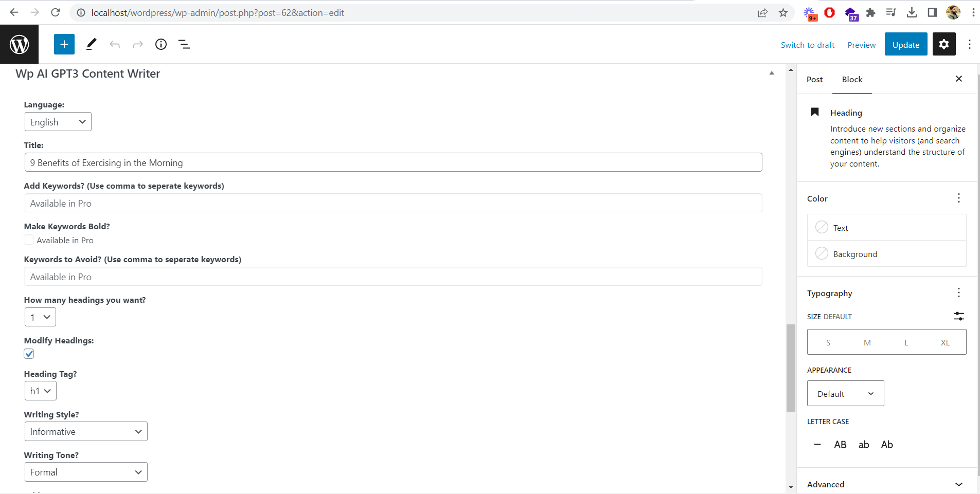Open Writing Style Informative dropdown
The height and width of the screenshot is (494, 980).
(x=86, y=431)
